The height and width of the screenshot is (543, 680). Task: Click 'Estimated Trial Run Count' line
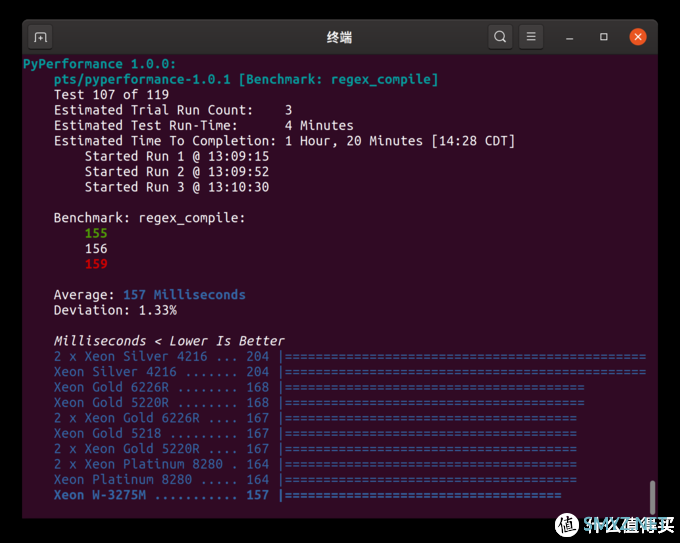coord(173,110)
